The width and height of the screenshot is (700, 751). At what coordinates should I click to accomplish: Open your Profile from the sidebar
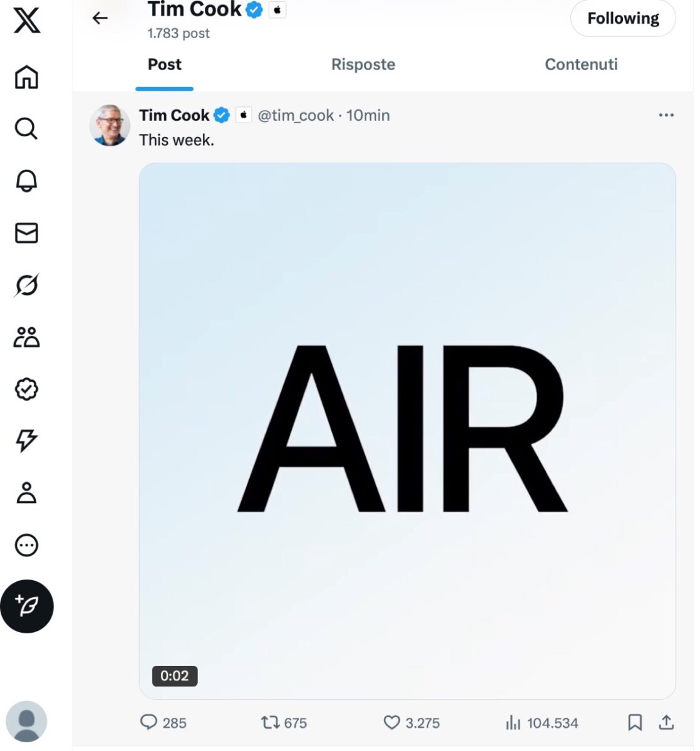pyautogui.click(x=26, y=493)
